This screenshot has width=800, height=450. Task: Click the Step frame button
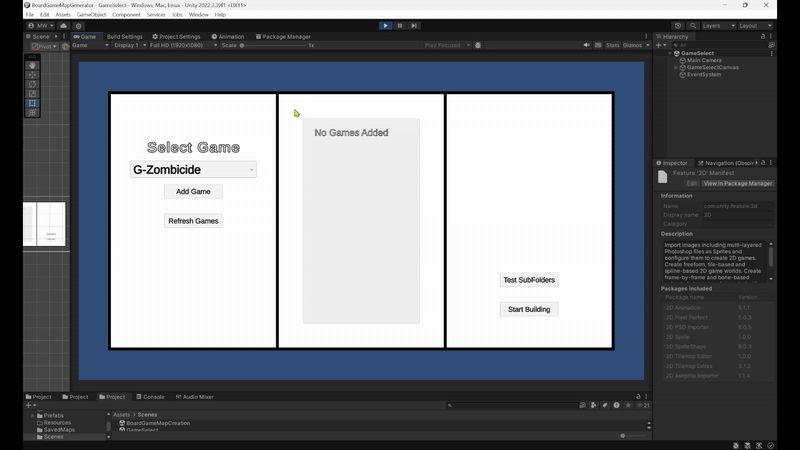[414, 25]
